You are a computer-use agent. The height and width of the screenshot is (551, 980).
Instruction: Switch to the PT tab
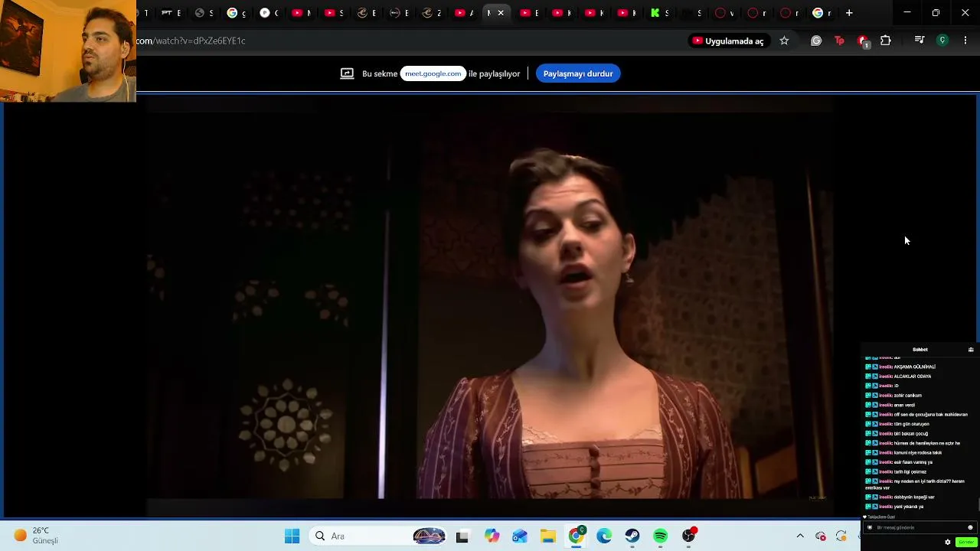click(x=171, y=13)
